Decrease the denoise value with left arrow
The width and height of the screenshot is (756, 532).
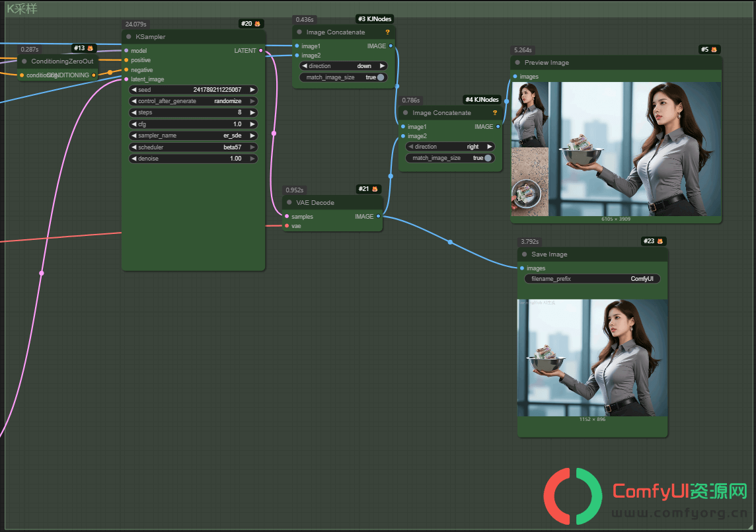pyautogui.click(x=134, y=159)
